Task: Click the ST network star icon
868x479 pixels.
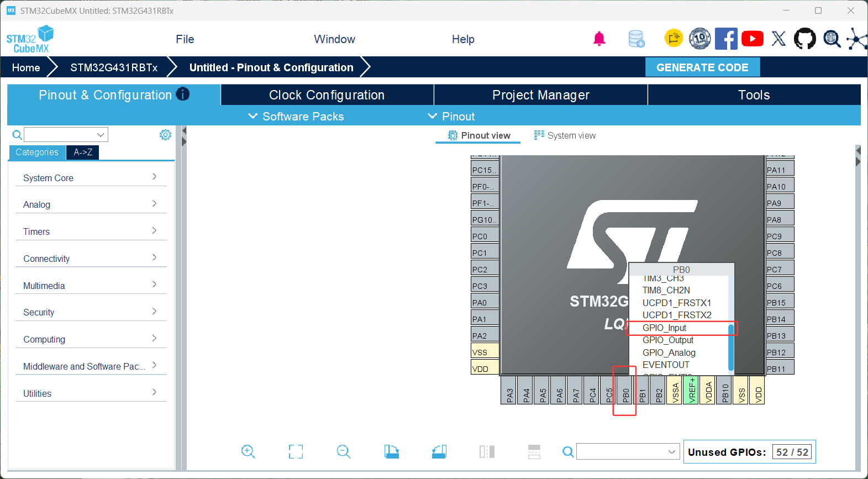Action: click(857, 39)
